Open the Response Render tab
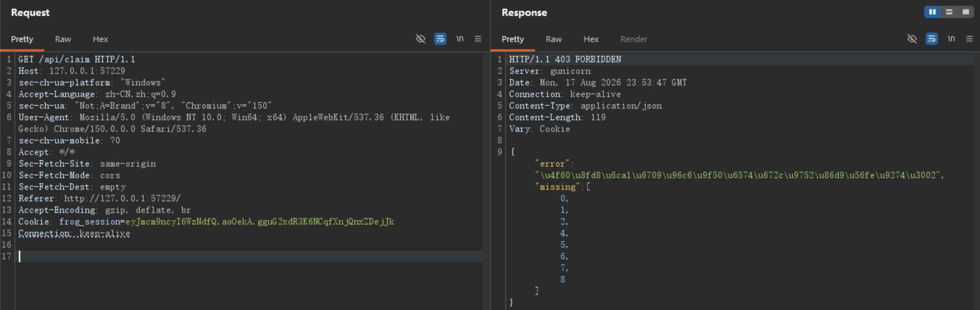Viewport: 980px width, 310px height. [x=634, y=39]
